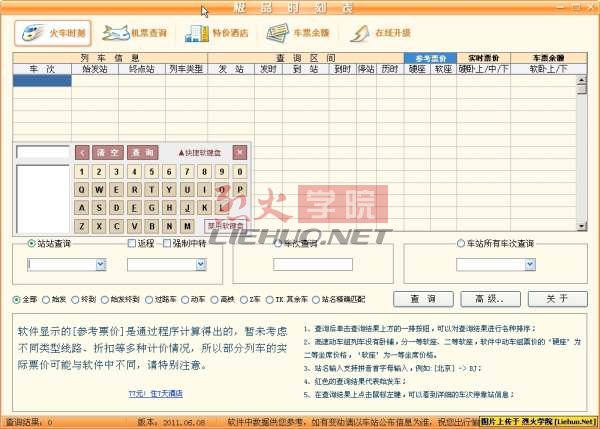This screenshot has width=600, height=429.
Task: Expand the arrival station dropdown
Action: coord(200,265)
